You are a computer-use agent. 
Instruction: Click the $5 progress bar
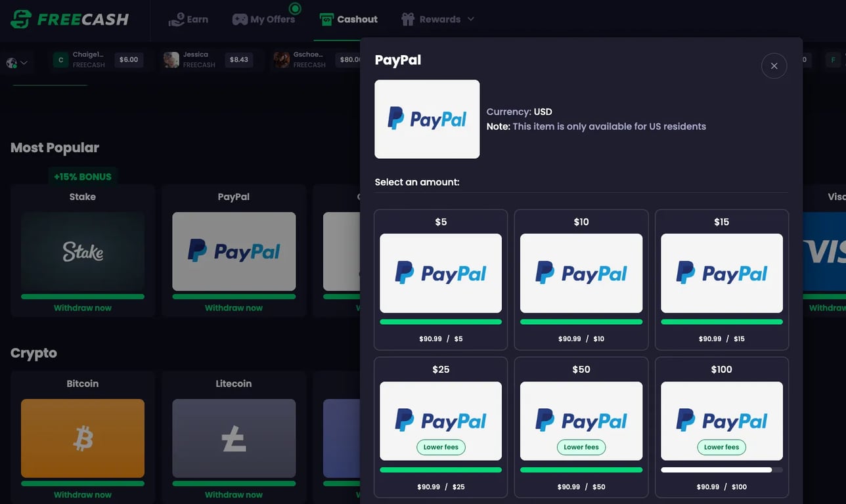441,322
